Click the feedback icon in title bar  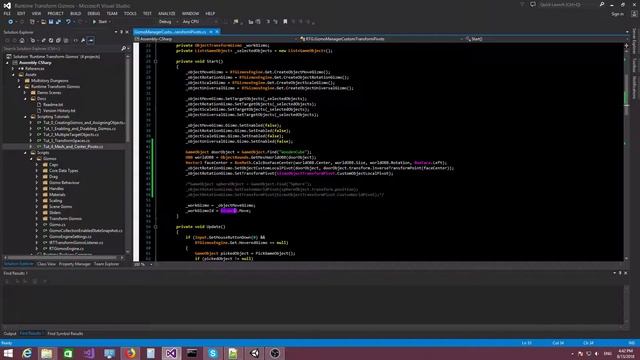coord(533,4)
